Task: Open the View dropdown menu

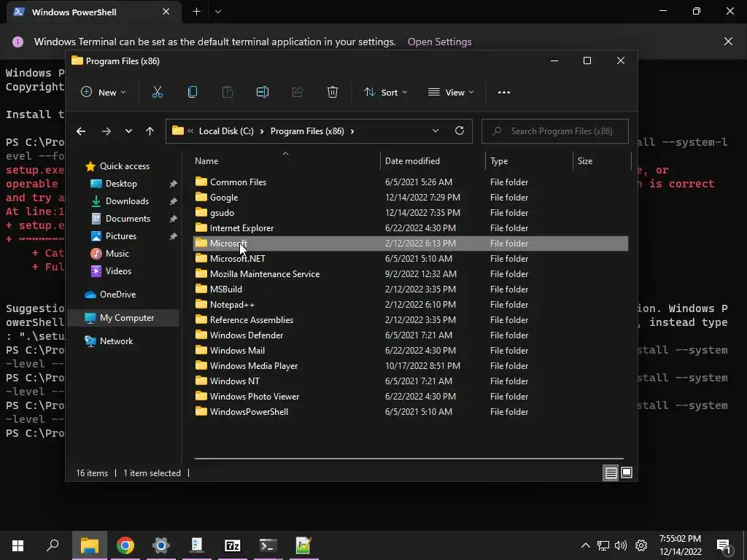Action: click(451, 92)
